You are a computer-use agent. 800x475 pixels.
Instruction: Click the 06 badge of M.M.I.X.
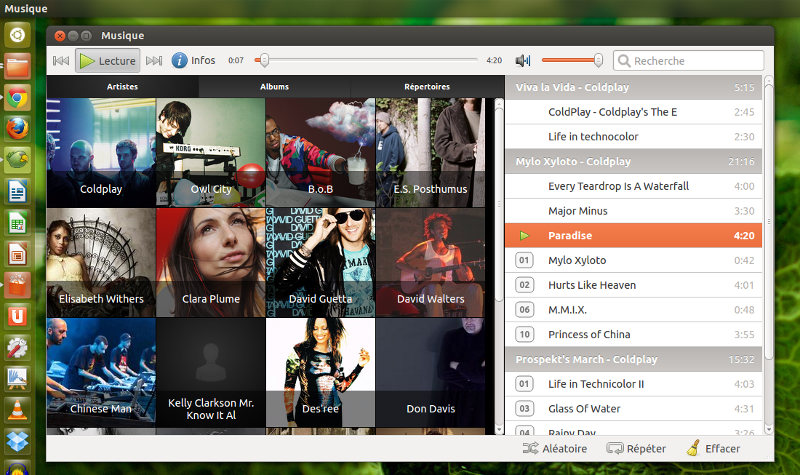pos(524,310)
